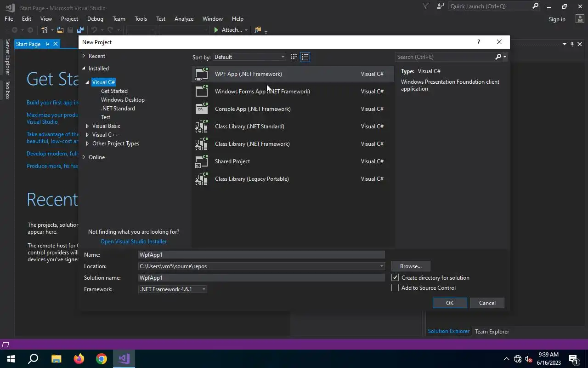The width and height of the screenshot is (588, 368).
Task: Open the Toolbox side tab
Action: (7, 90)
